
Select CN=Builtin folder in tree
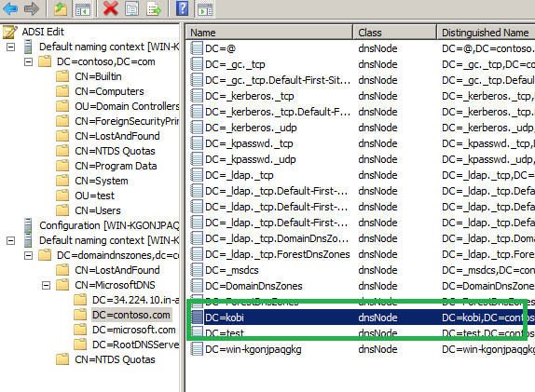coord(98,76)
